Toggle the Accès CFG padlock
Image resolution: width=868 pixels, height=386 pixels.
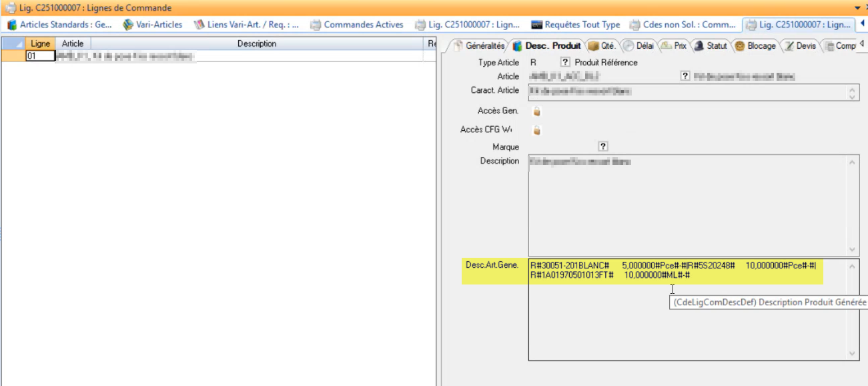[536, 130]
